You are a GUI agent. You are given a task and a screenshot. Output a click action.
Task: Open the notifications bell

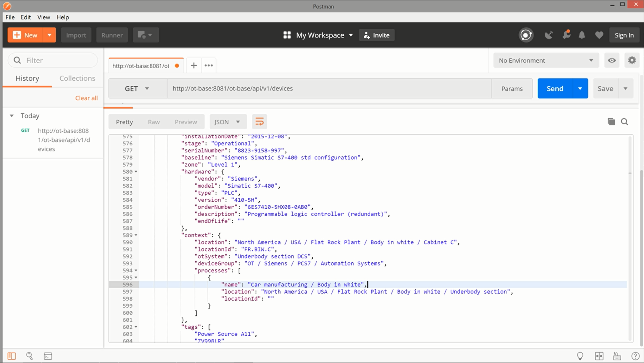[x=582, y=35]
